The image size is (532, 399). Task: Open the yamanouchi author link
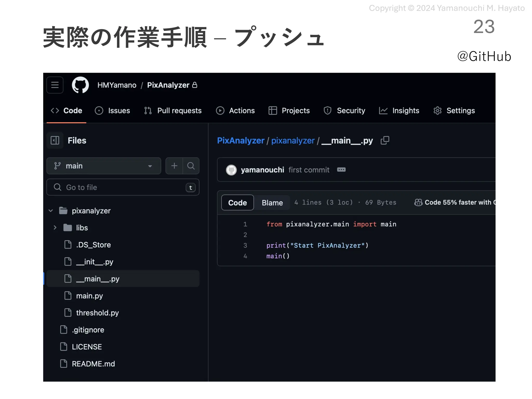coord(262,170)
